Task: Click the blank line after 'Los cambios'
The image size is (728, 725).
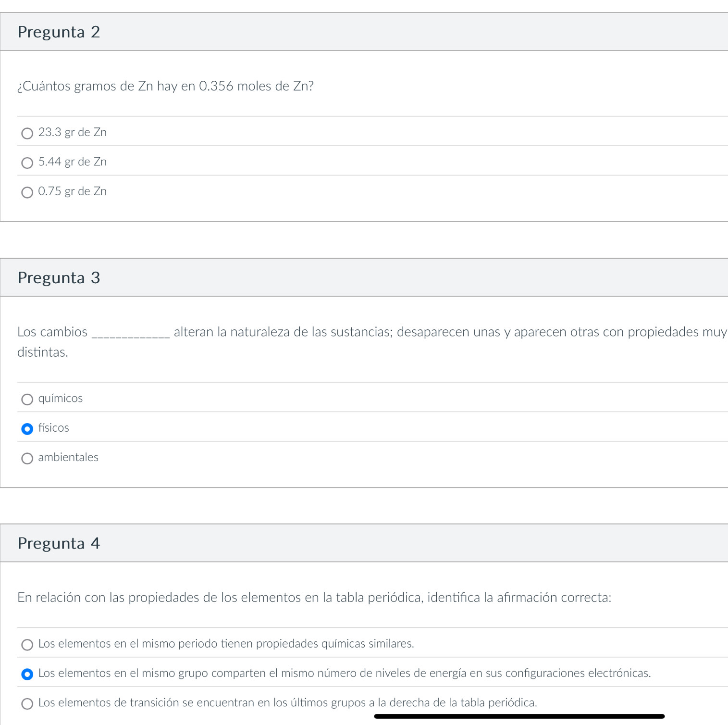Action: point(130,334)
